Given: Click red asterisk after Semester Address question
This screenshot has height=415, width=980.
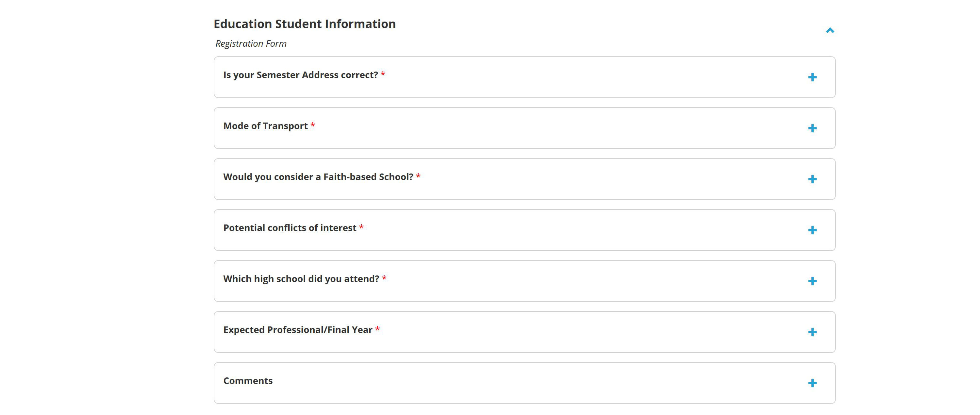Looking at the screenshot, I should [x=383, y=74].
